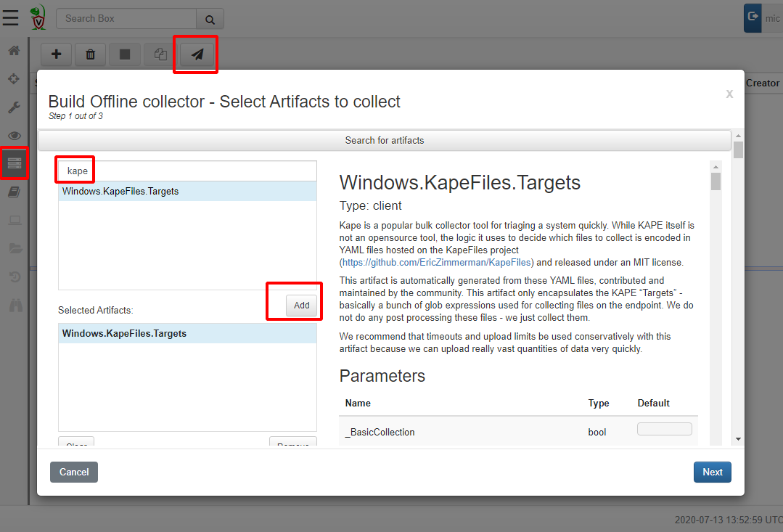Click the plus icon to add new collection
783x532 pixels.
tap(57, 54)
